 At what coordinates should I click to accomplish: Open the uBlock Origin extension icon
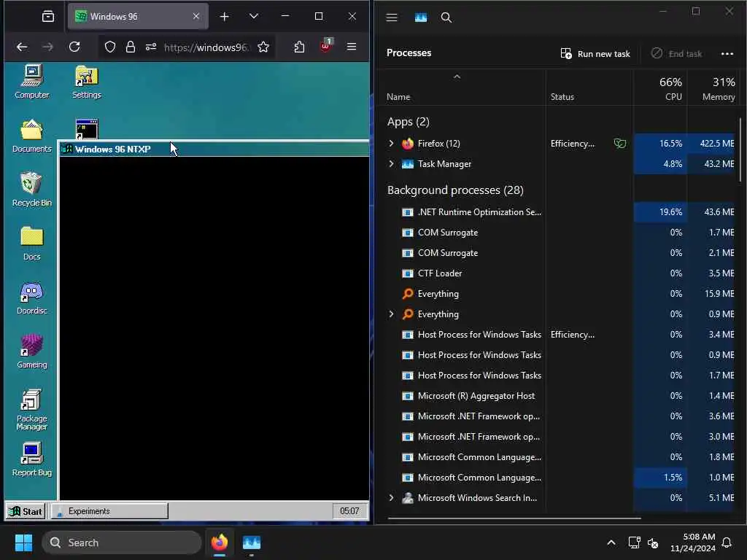[326, 46]
